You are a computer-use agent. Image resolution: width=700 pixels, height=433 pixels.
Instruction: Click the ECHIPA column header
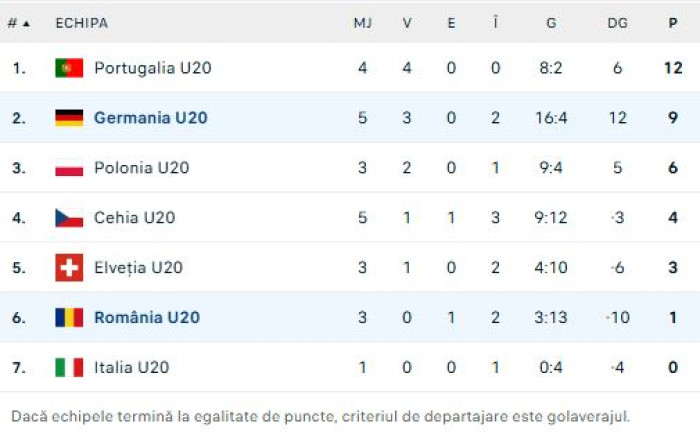click(x=81, y=23)
